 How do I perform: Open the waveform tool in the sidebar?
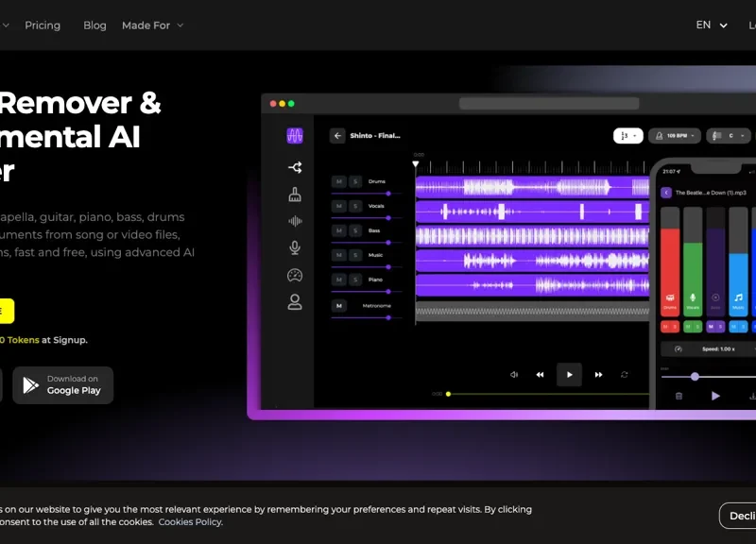pyautogui.click(x=295, y=221)
